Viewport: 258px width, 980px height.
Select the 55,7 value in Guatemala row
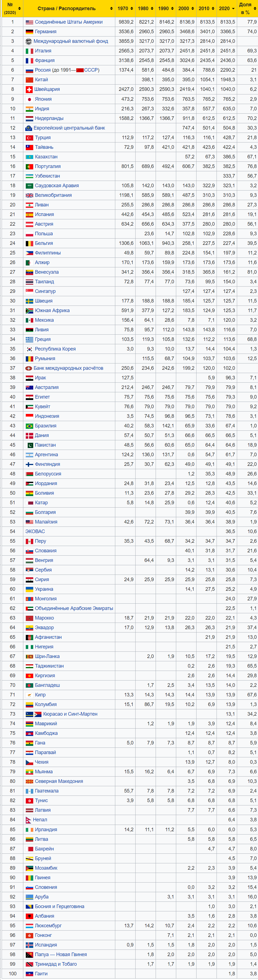(x=129, y=791)
